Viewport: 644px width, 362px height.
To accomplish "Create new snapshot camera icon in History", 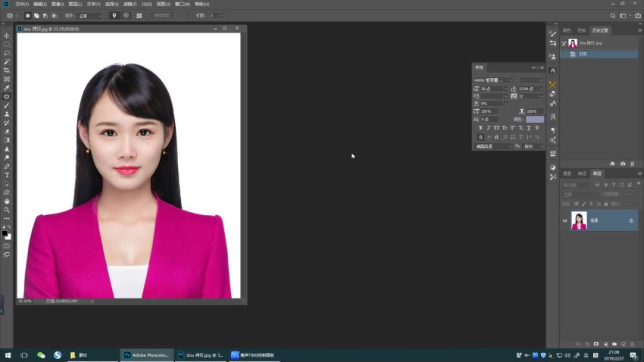I will click(x=623, y=164).
